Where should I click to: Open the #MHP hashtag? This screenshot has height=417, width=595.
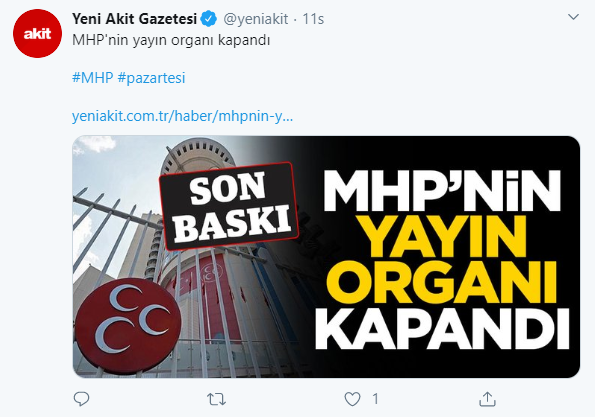[x=93, y=78]
